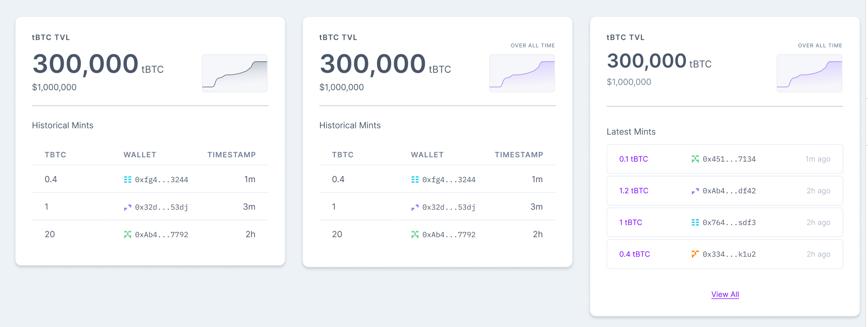Click the purple identicon beside 0x32d...53dj in middle card
This screenshot has width=868, height=327.
(x=414, y=206)
